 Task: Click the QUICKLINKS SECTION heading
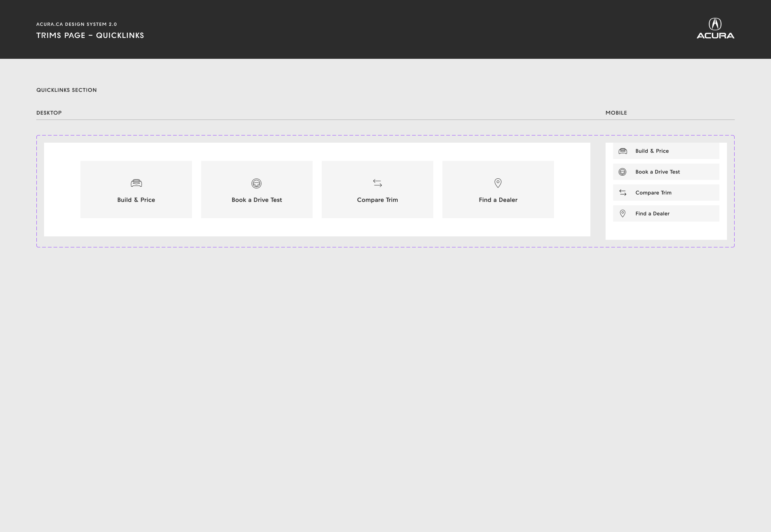(x=66, y=90)
